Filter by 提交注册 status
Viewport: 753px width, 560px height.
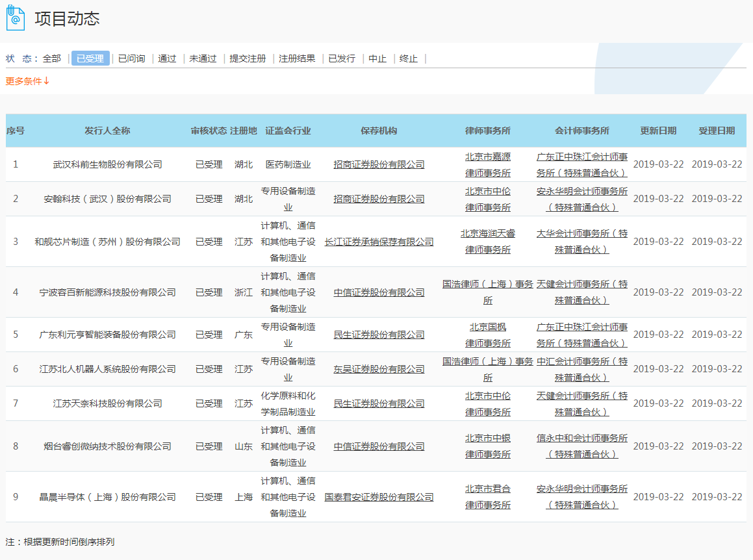pos(248,58)
